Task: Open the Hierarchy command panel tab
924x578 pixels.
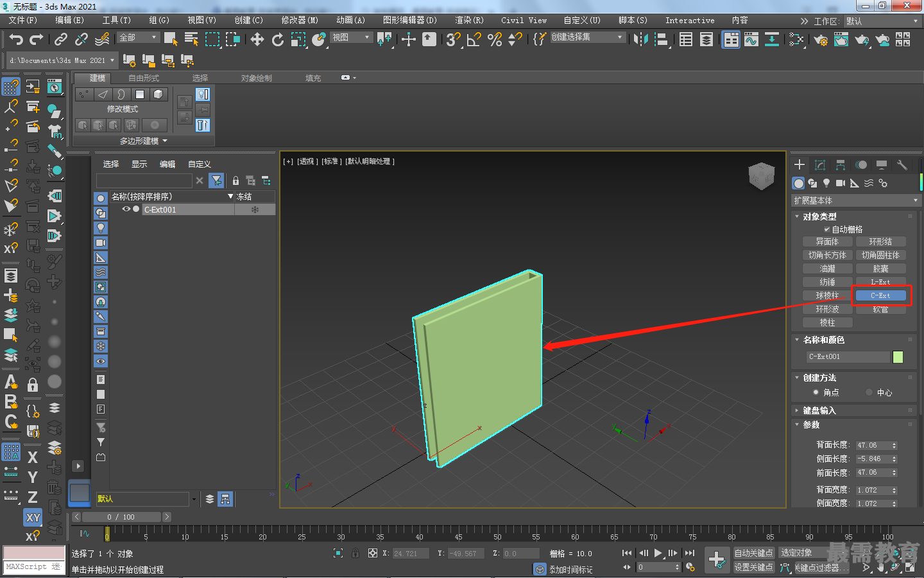Action: point(841,164)
